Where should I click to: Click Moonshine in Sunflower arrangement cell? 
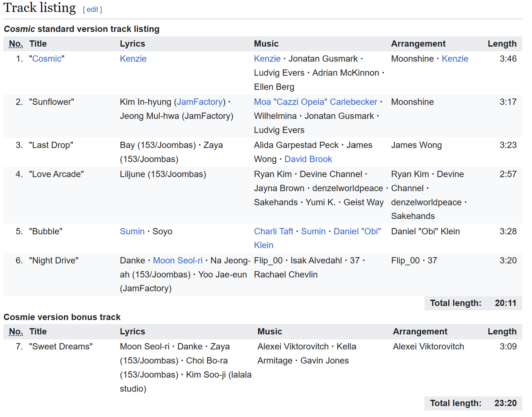tap(412, 102)
